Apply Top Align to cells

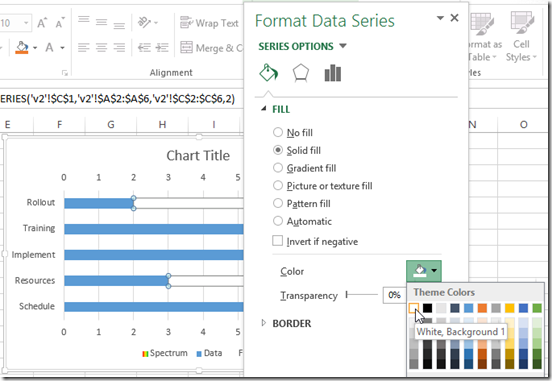[83, 19]
